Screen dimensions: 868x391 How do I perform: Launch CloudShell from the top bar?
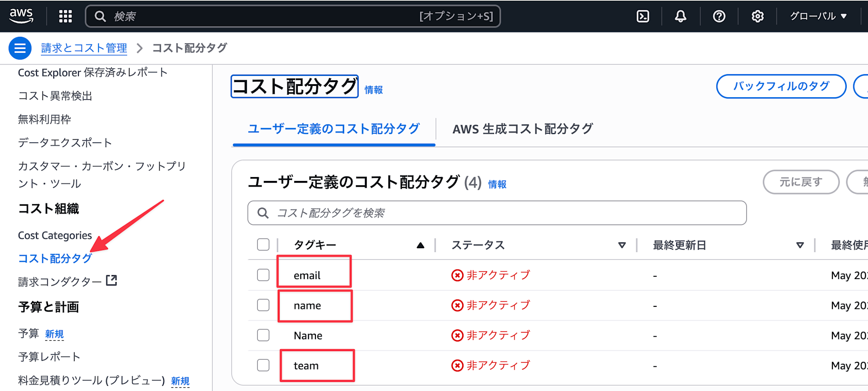click(643, 16)
